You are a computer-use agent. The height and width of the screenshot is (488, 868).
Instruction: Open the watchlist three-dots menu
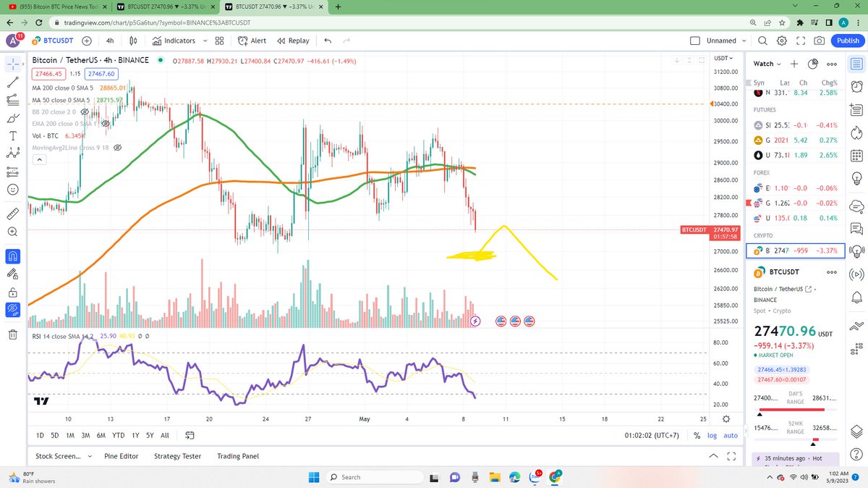tap(832, 64)
